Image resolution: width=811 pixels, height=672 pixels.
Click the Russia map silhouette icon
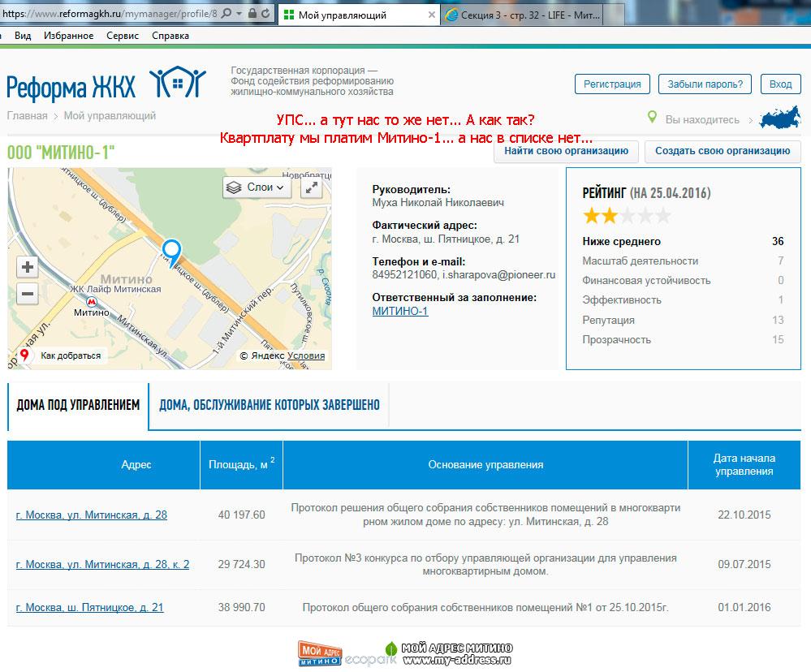coord(780,117)
